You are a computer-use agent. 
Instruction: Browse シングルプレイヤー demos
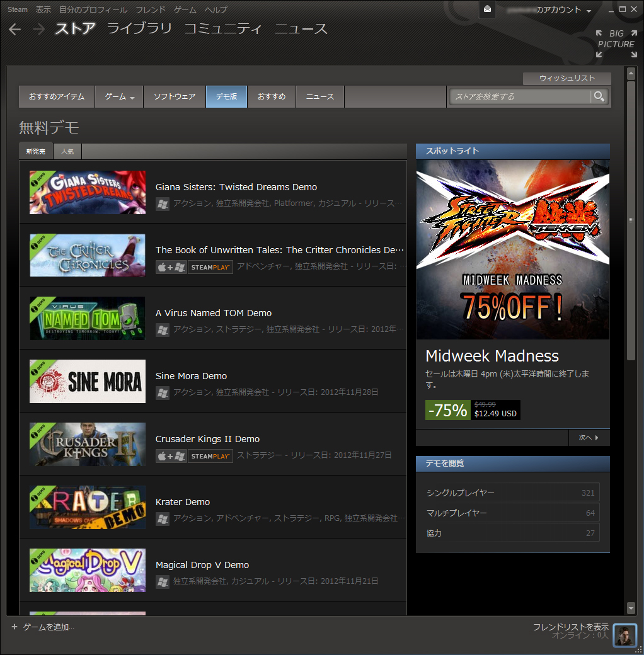point(512,492)
